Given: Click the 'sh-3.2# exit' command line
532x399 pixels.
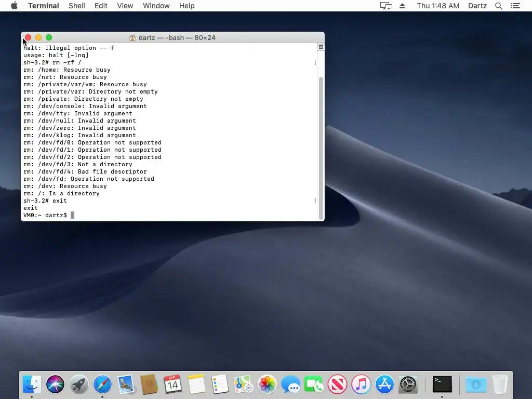Looking at the screenshot, I should point(45,201).
